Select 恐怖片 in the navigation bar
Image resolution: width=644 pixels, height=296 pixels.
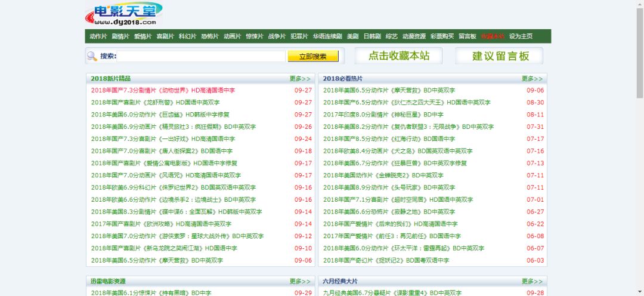tap(210, 36)
